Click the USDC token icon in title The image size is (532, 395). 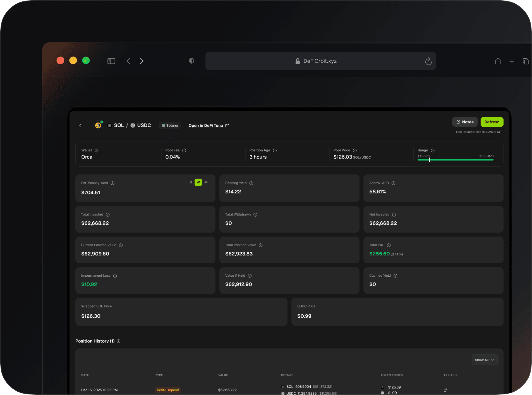tap(133, 125)
